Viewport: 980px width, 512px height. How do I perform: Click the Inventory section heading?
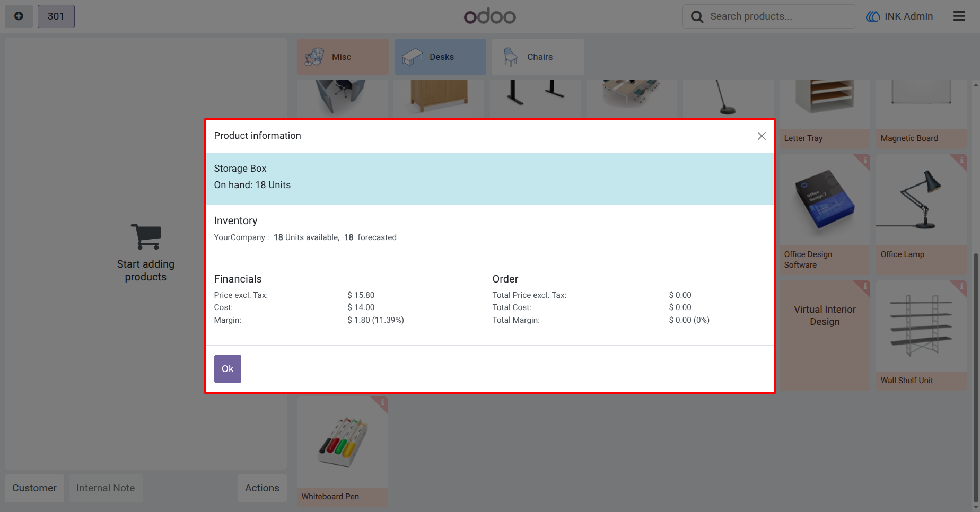[236, 221]
